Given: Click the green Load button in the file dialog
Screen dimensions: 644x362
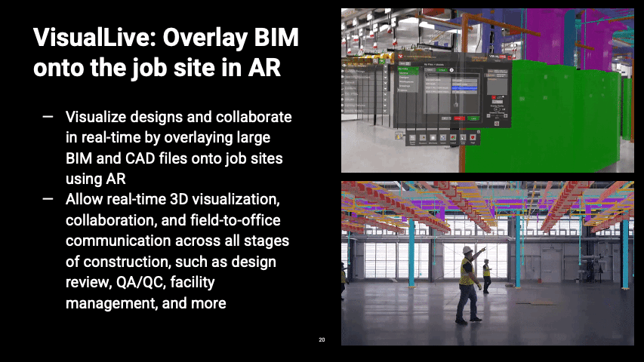Looking at the screenshot, I should (473, 118).
